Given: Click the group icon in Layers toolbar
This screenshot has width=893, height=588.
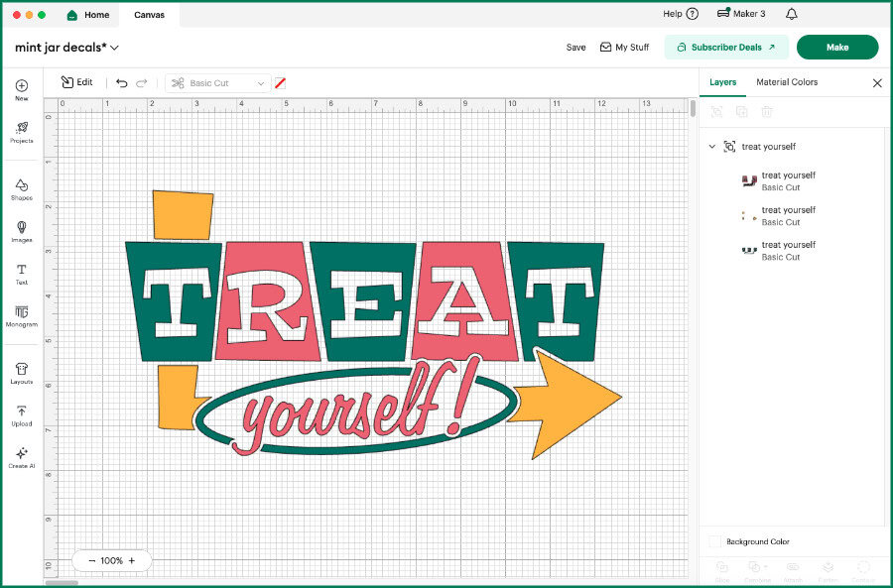Looking at the screenshot, I should (717, 112).
